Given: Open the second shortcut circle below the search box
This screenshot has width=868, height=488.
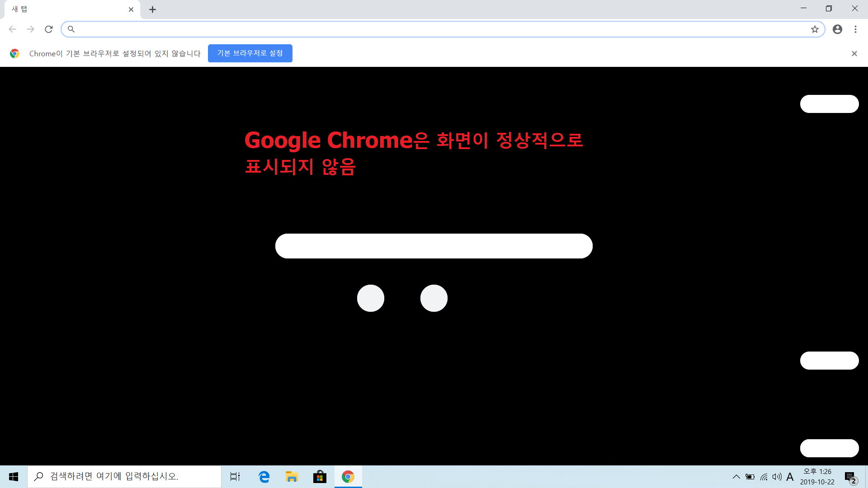Looking at the screenshot, I should pos(434,298).
